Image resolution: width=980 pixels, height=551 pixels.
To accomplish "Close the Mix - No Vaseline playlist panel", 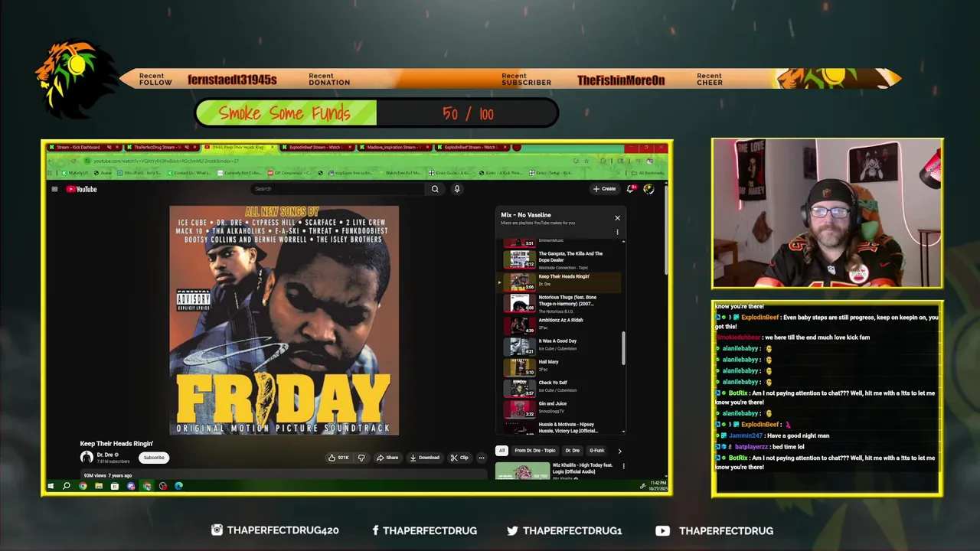I will pos(617,218).
